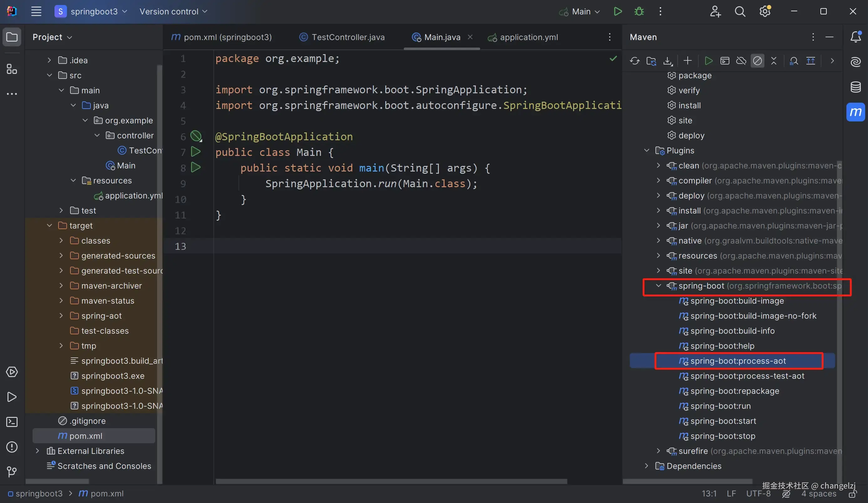Reload all Maven projects icon

coord(634,61)
